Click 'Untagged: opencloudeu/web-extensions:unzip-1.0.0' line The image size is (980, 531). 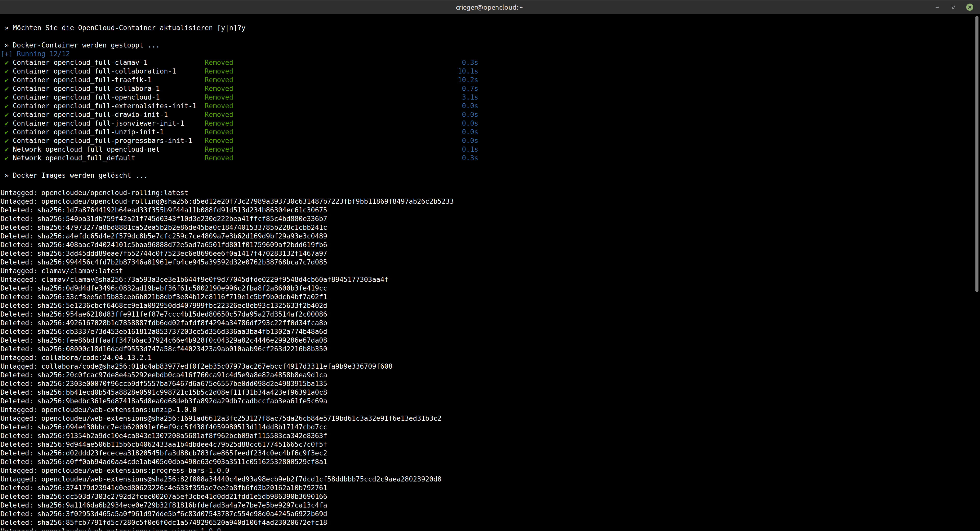coord(99,410)
